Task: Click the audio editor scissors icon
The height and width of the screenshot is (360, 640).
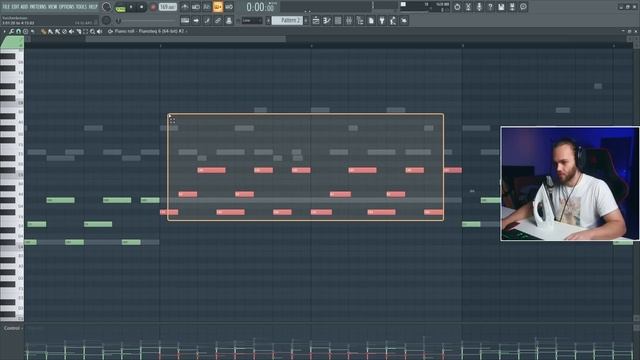Action: pyautogui.click(x=468, y=7)
